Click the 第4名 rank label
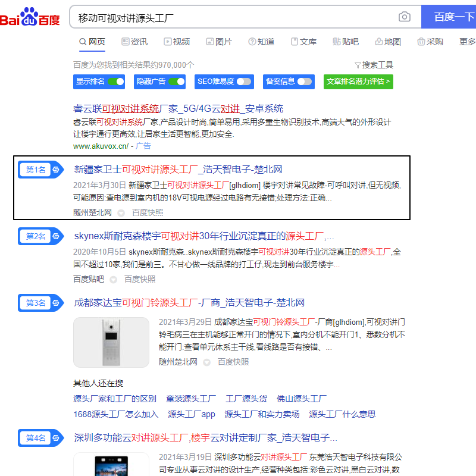 36,438
